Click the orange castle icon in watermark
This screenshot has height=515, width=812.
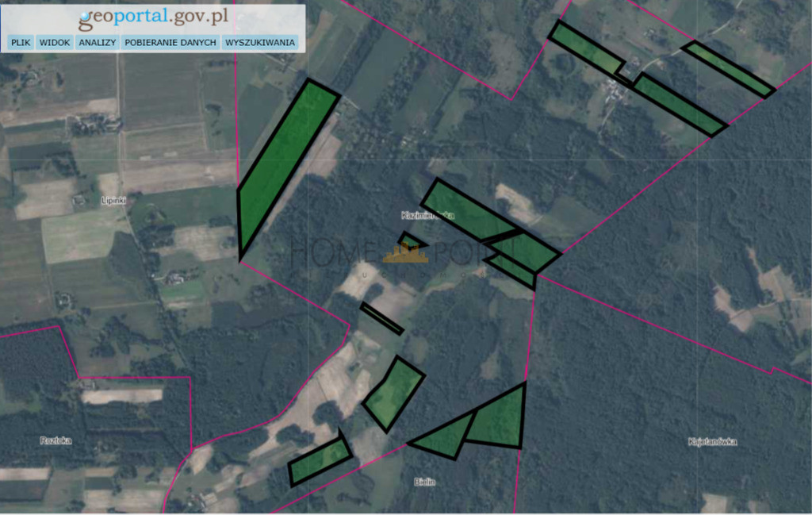[406, 253]
